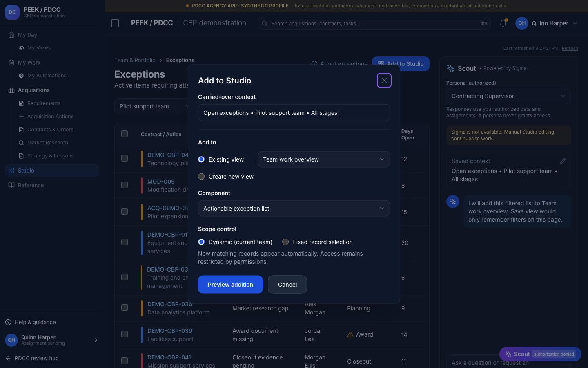Open the Team work overview dropdown
Image resolution: width=588 pixels, height=368 pixels.
pyautogui.click(x=324, y=159)
